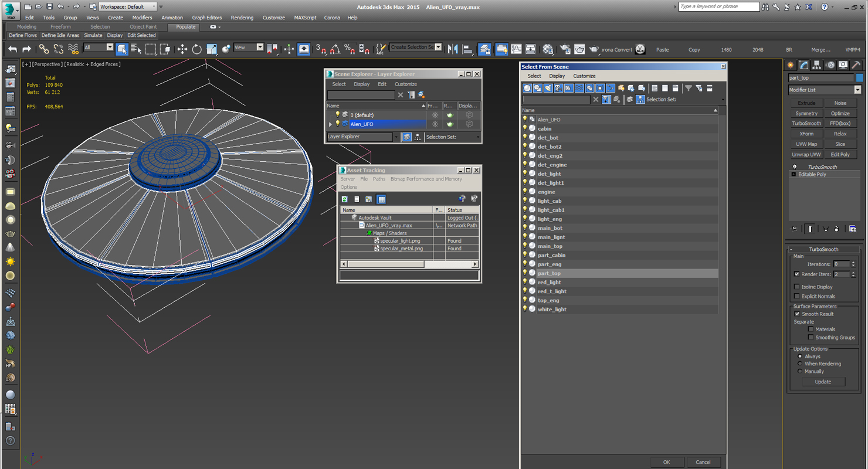This screenshot has height=469, width=868.
Task: Choose the Select and Uniform Scale tool
Action: 212,49
